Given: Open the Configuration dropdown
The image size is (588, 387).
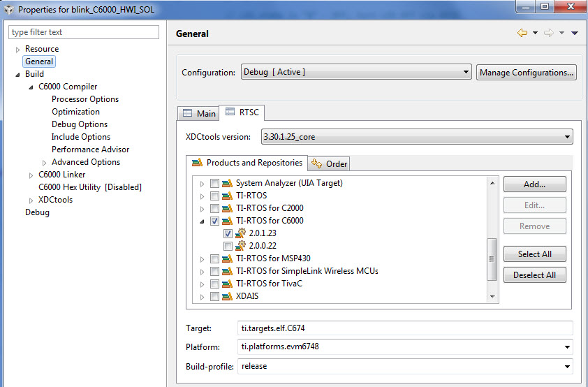Looking at the screenshot, I should click(x=356, y=72).
